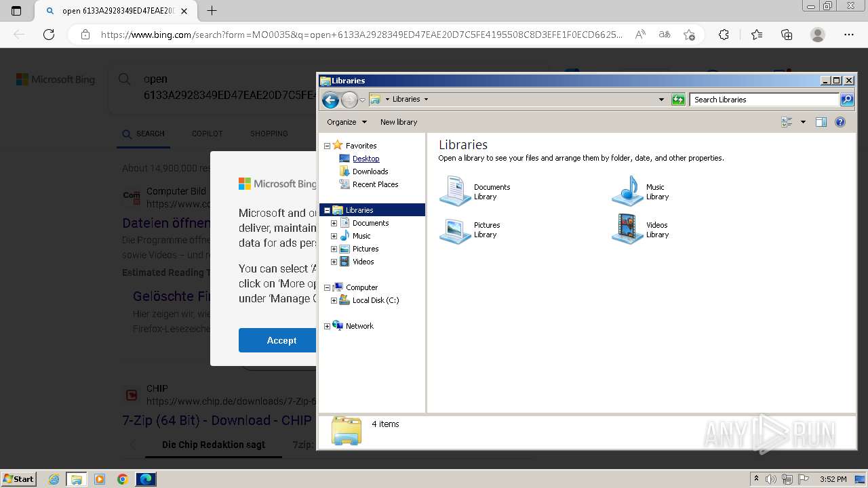Select Local Disk (C:) in navigation pane
Screen dimensions: 868x488
tap(375, 300)
